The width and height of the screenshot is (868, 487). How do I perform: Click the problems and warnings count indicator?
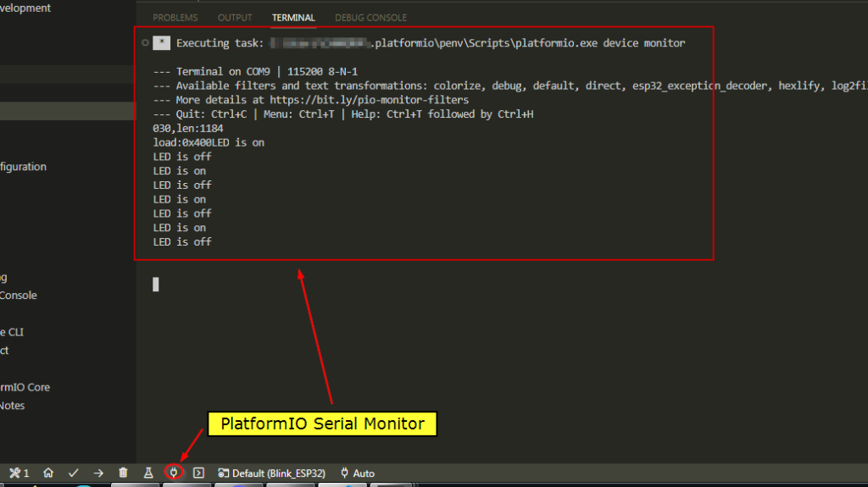(x=19, y=473)
